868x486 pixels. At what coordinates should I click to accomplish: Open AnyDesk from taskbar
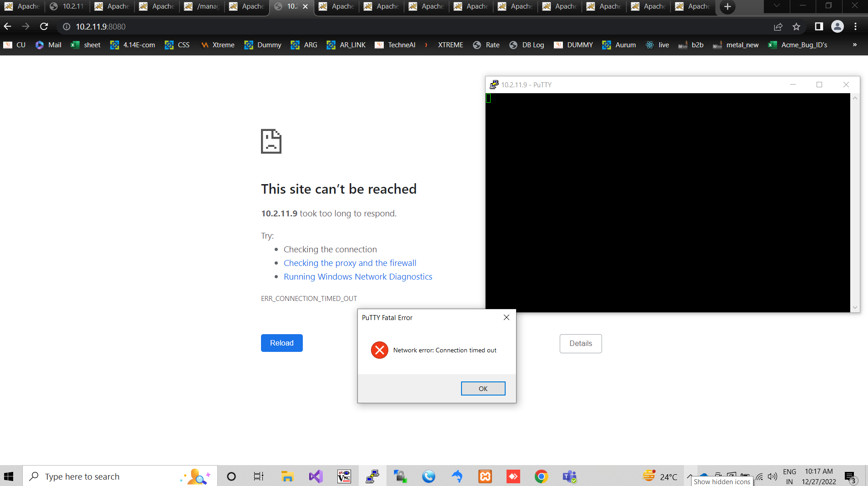(x=513, y=476)
